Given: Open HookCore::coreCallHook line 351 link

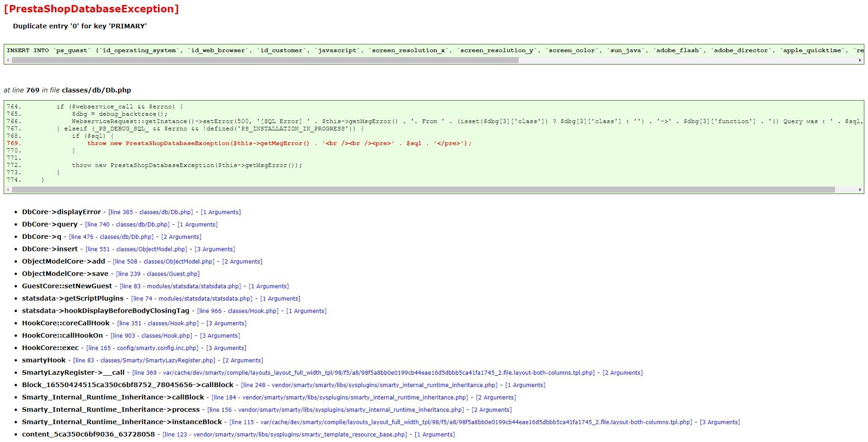Looking at the screenshot, I should pos(158,323).
